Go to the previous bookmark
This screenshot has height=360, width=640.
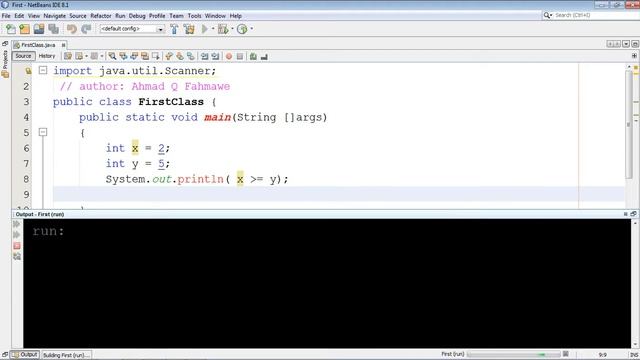click(169, 56)
